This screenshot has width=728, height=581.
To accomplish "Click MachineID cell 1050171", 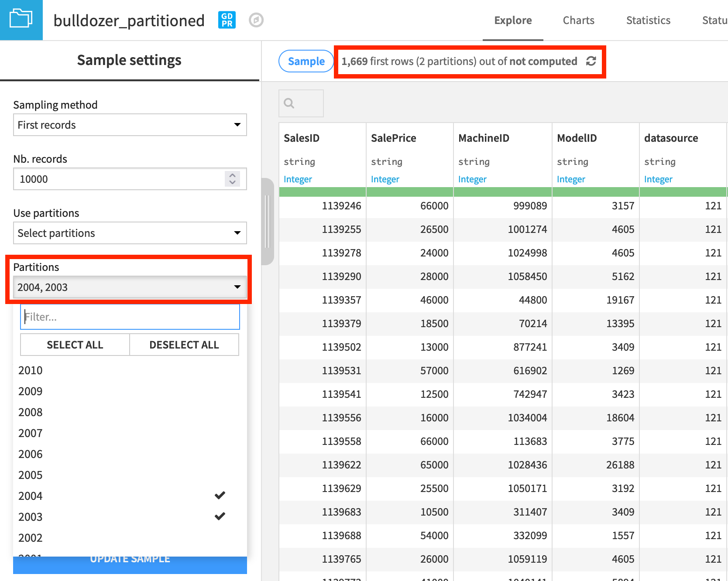I will click(x=503, y=489).
